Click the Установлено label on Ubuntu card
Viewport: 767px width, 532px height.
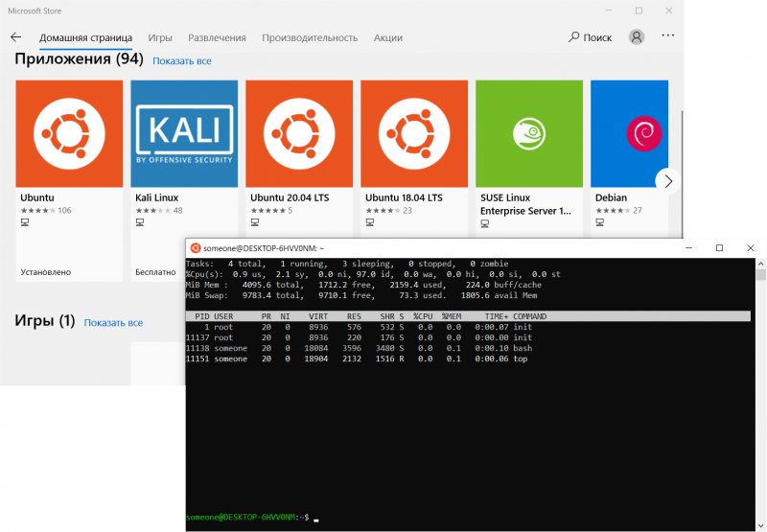pos(45,272)
